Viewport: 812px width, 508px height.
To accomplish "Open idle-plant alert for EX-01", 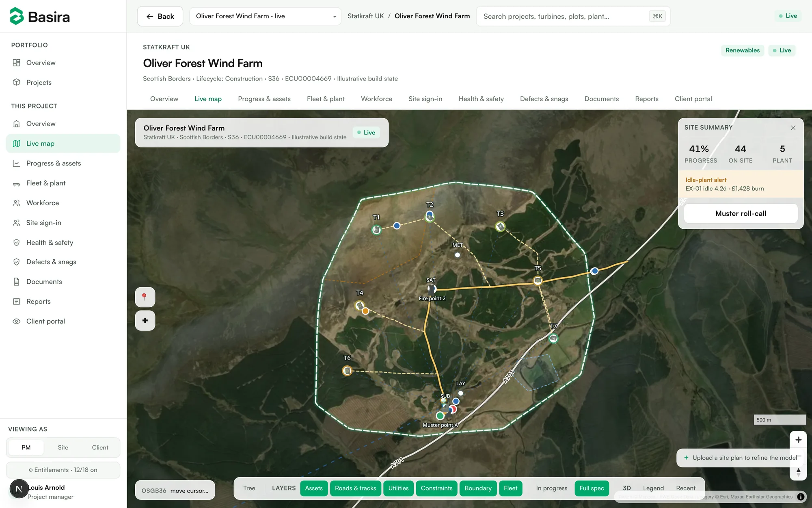I will 741,184.
